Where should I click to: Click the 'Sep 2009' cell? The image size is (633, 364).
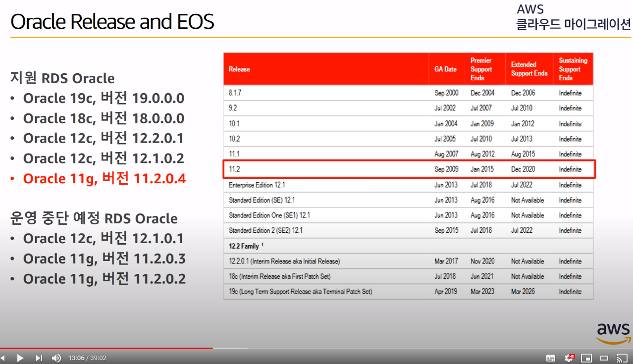click(x=446, y=169)
